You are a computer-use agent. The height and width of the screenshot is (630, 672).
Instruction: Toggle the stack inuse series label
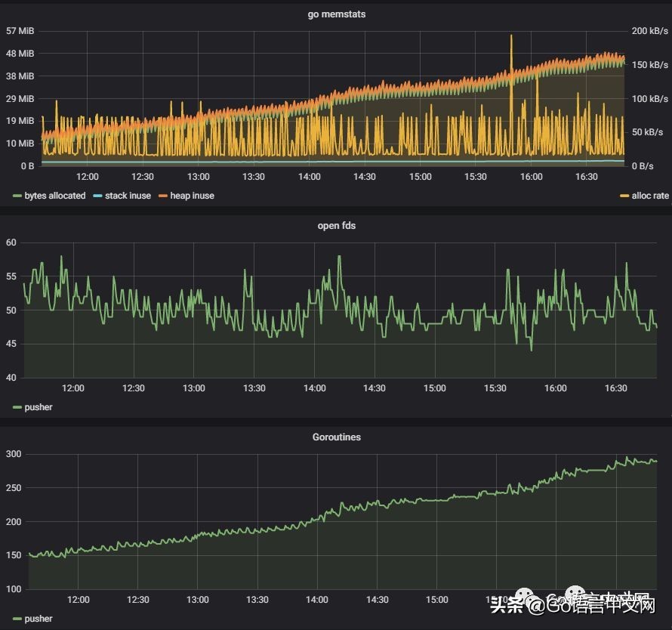[128, 196]
